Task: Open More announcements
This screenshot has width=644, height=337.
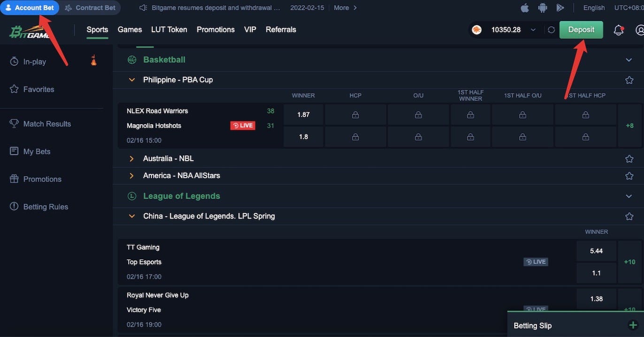Action: 345,7
